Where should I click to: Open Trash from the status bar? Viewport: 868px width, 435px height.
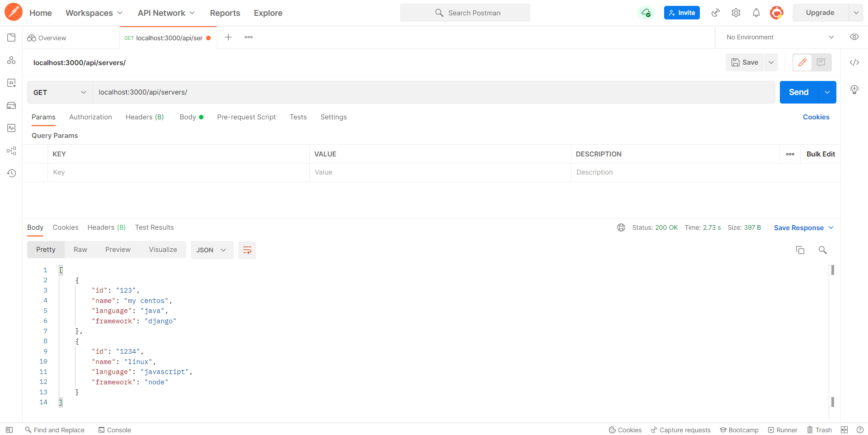coord(819,430)
